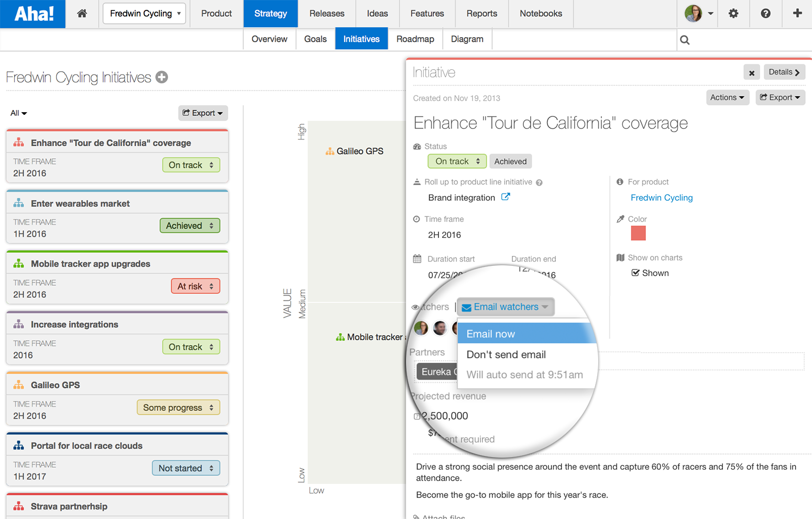Open the Product tab
Screen dimensions: 812x519
coord(216,14)
